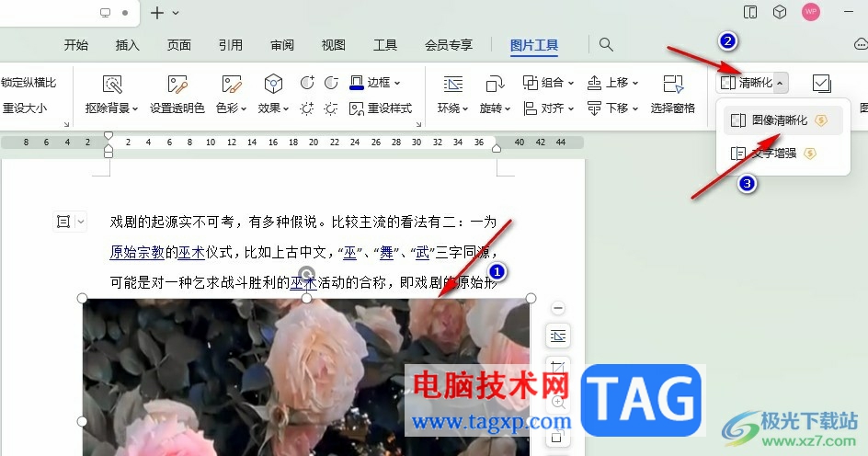Increase picture brightness with sun plus icon
The height and width of the screenshot is (456, 868).
(307, 108)
